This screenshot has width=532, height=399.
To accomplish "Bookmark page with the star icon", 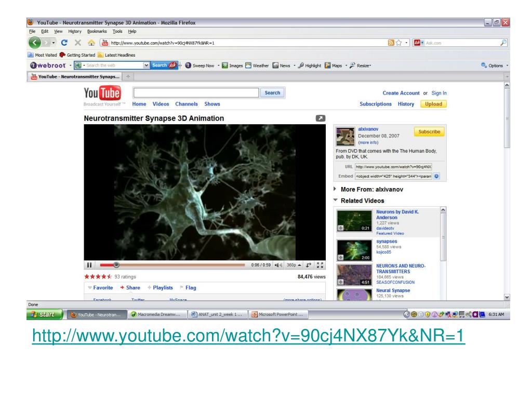I will tap(399, 43).
